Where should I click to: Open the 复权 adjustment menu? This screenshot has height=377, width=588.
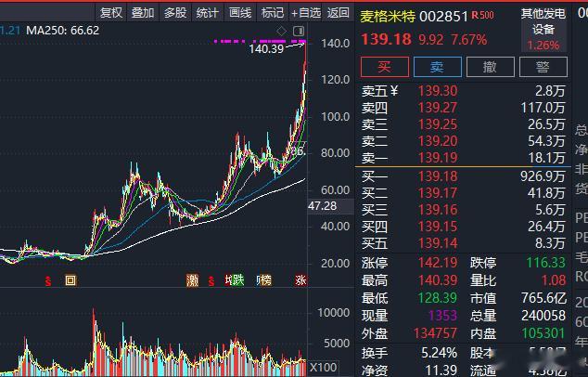[x=111, y=13]
